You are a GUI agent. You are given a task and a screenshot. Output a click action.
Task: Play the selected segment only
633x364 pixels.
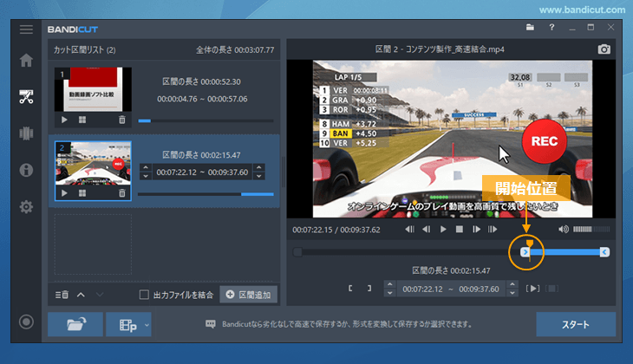point(533,288)
